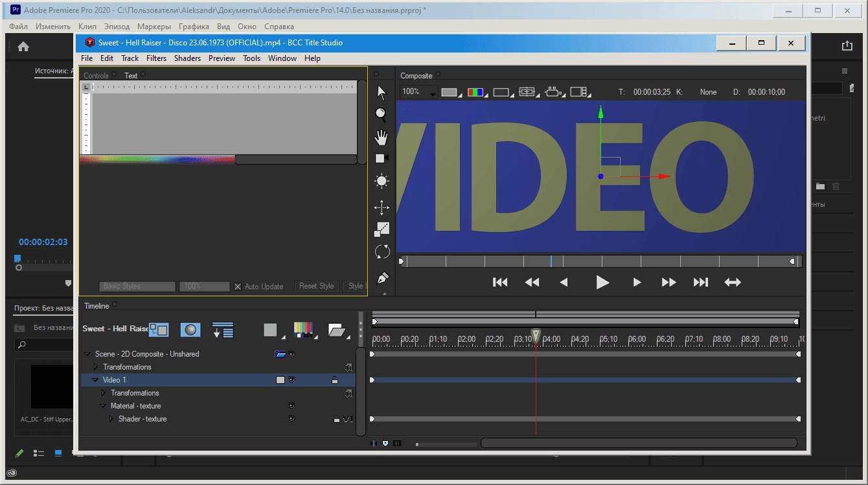Click the Play button in Composite

tap(602, 282)
